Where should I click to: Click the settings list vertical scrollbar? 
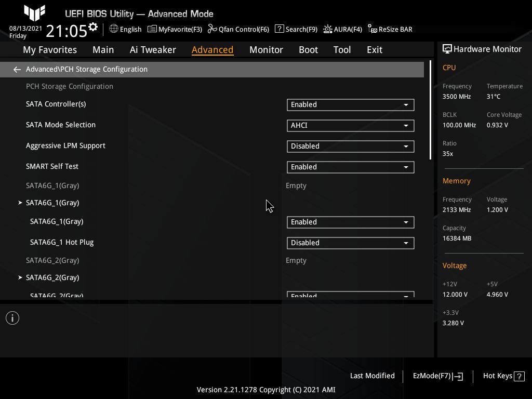coord(430,110)
